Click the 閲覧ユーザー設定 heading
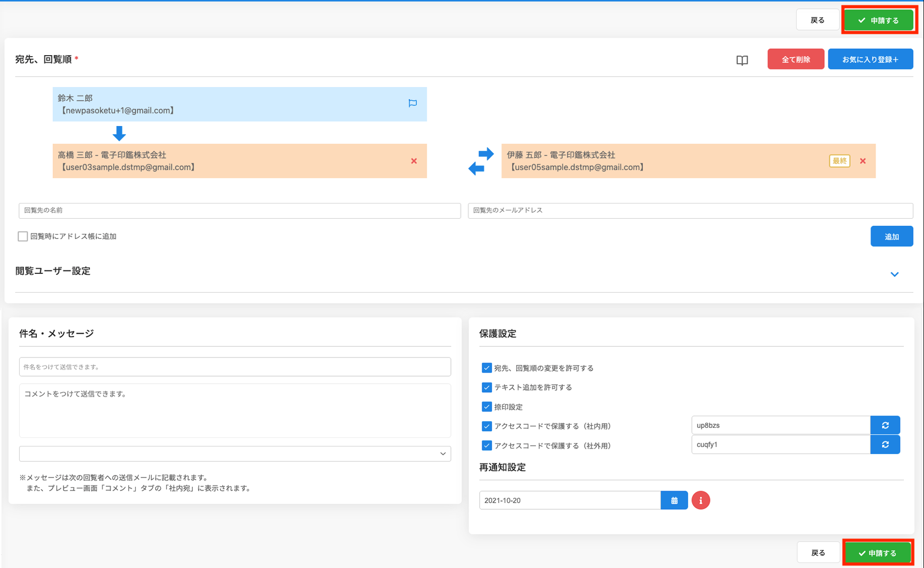924x568 pixels. [x=53, y=271]
